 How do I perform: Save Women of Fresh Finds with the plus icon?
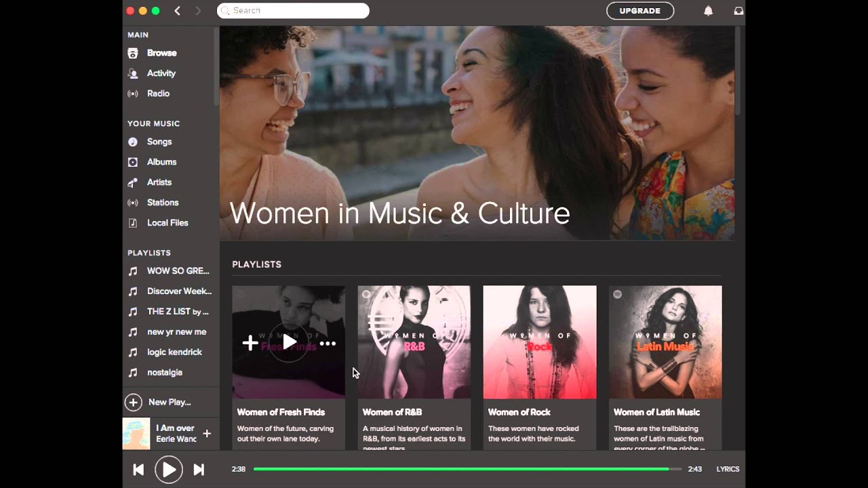250,344
